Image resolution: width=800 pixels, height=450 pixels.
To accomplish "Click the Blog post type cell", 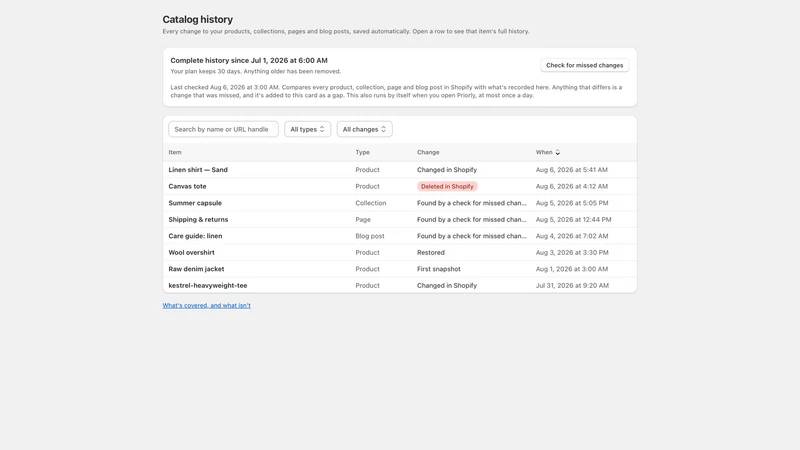I will pyautogui.click(x=370, y=236).
